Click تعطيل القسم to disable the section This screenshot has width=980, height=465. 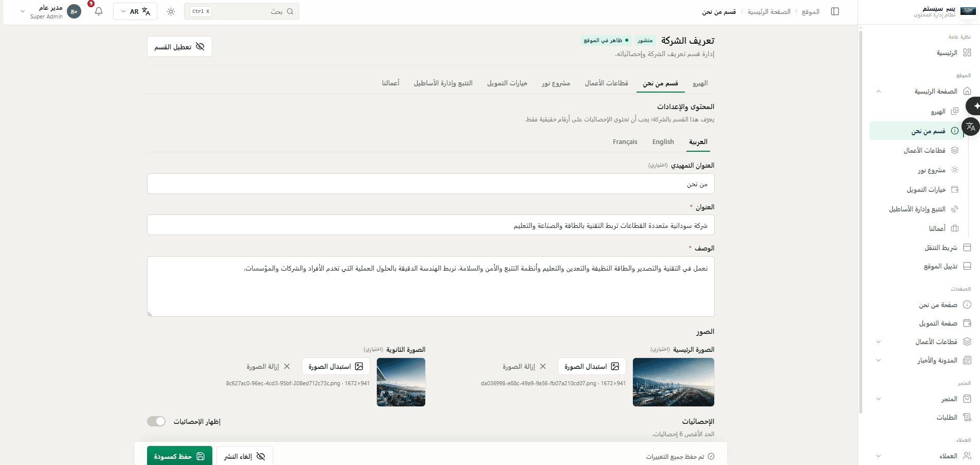179,46
